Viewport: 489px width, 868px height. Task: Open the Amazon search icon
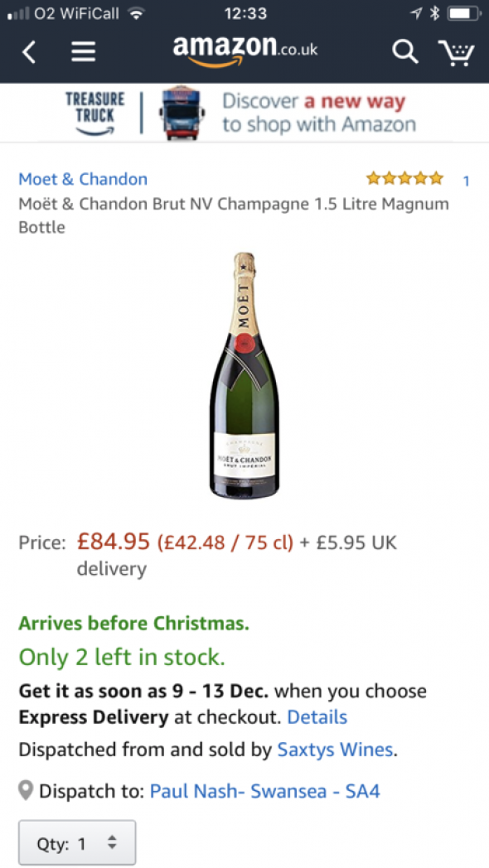[x=405, y=51]
